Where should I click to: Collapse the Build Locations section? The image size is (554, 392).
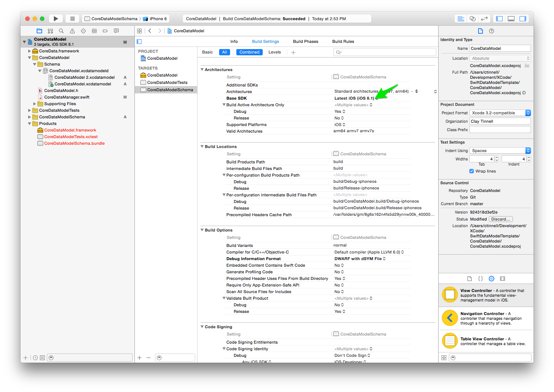tap(202, 147)
